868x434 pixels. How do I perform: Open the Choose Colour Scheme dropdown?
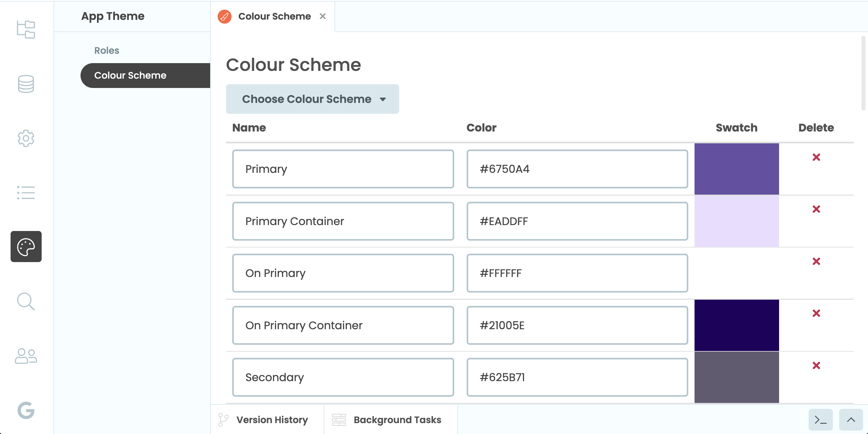[x=312, y=99]
